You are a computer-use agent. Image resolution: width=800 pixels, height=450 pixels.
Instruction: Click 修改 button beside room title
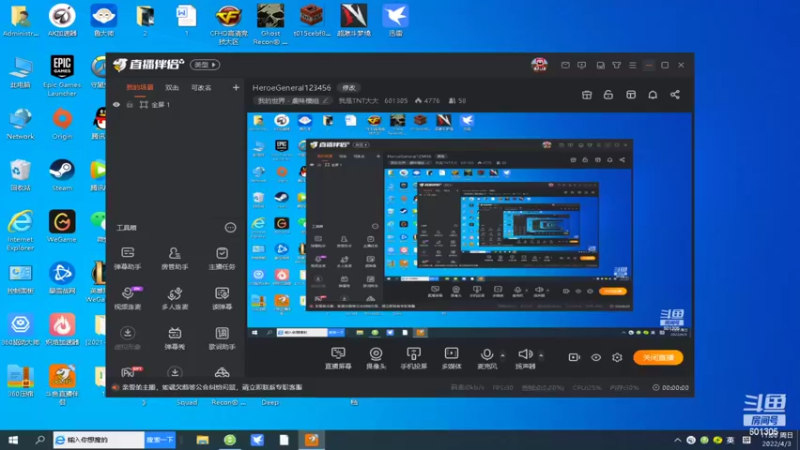[x=349, y=88]
